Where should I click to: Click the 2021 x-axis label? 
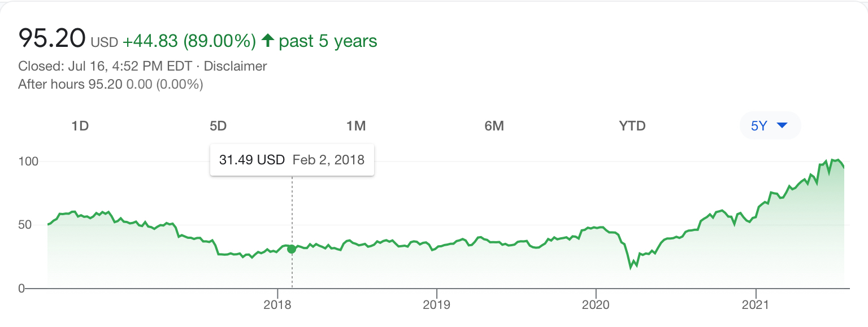point(756,305)
